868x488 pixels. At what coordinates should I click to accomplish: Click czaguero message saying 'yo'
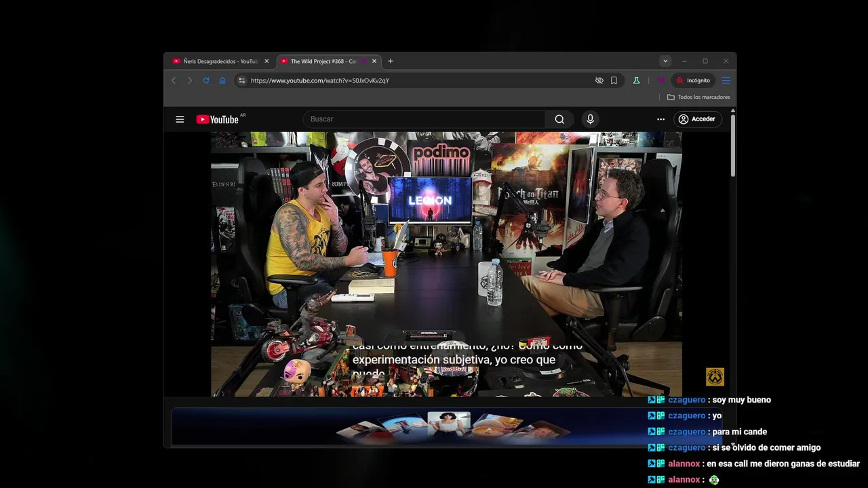tap(717, 415)
